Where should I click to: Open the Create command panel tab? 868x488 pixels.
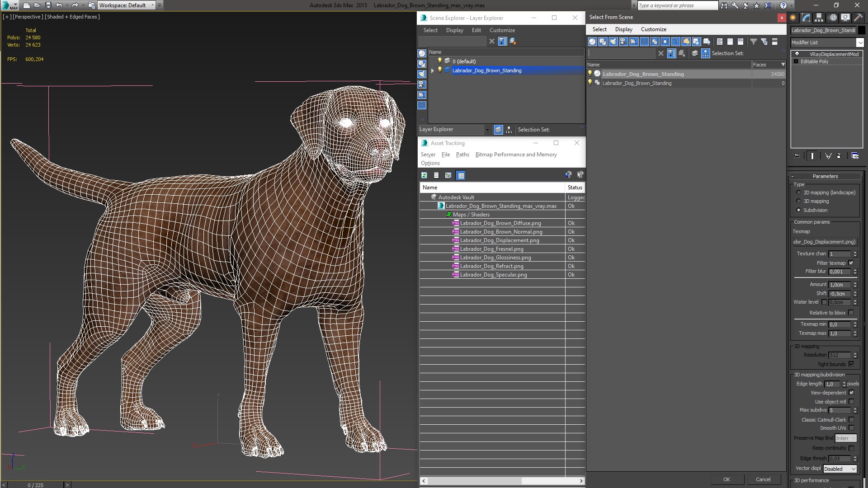pyautogui.click(x=793, y=18)
